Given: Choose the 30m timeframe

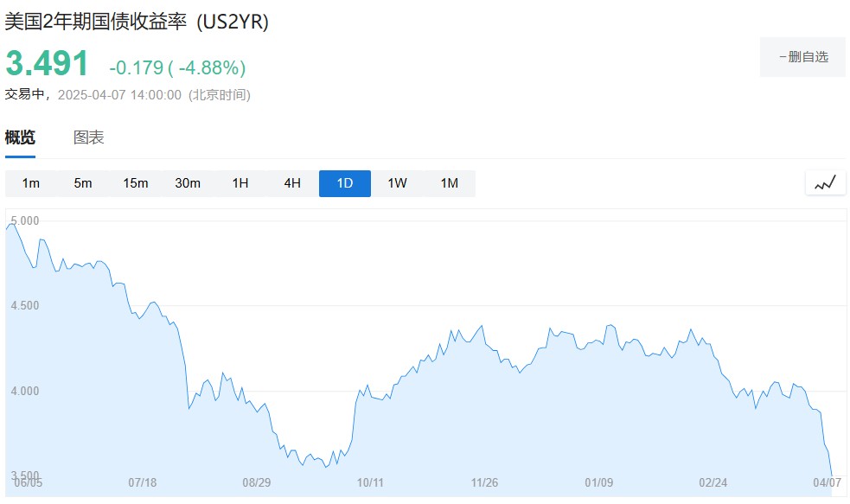Looking at the screenshot, I should pyautogui.click(x=188, y=183).
